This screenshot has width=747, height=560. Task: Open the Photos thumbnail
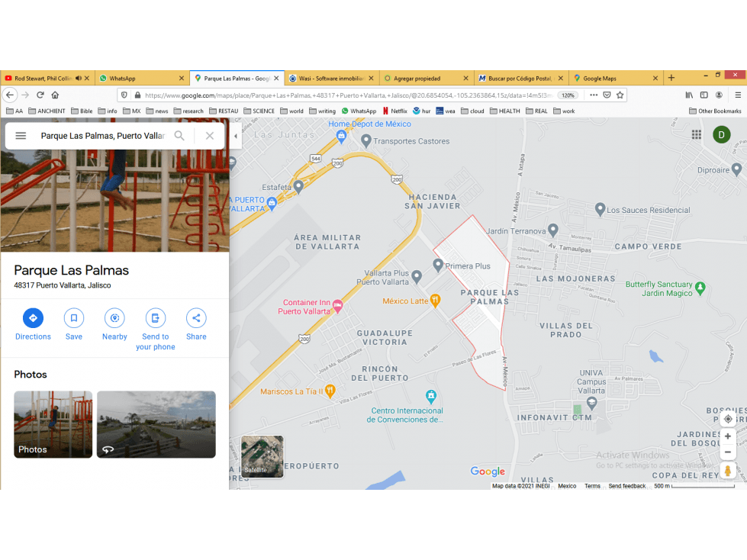53,424
